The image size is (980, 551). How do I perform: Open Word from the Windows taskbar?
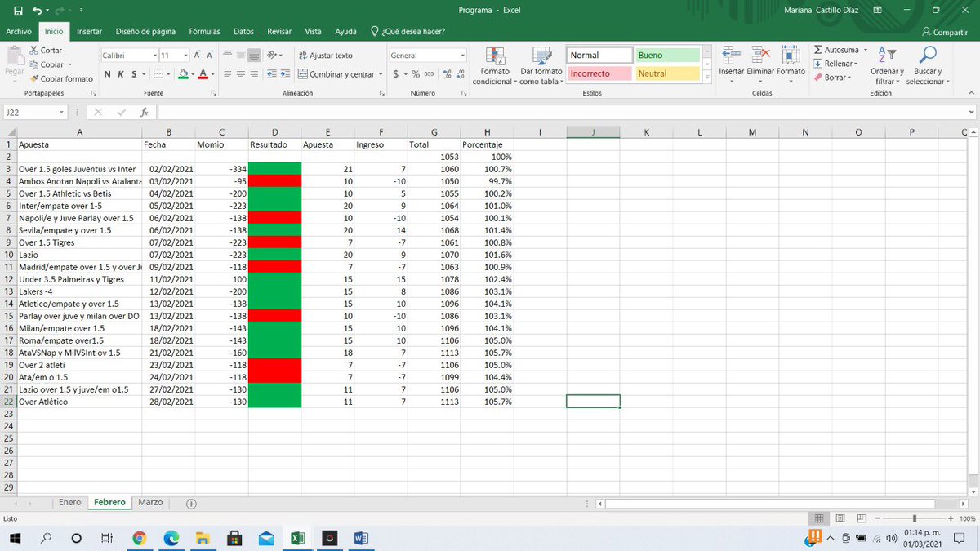[362, 539]
